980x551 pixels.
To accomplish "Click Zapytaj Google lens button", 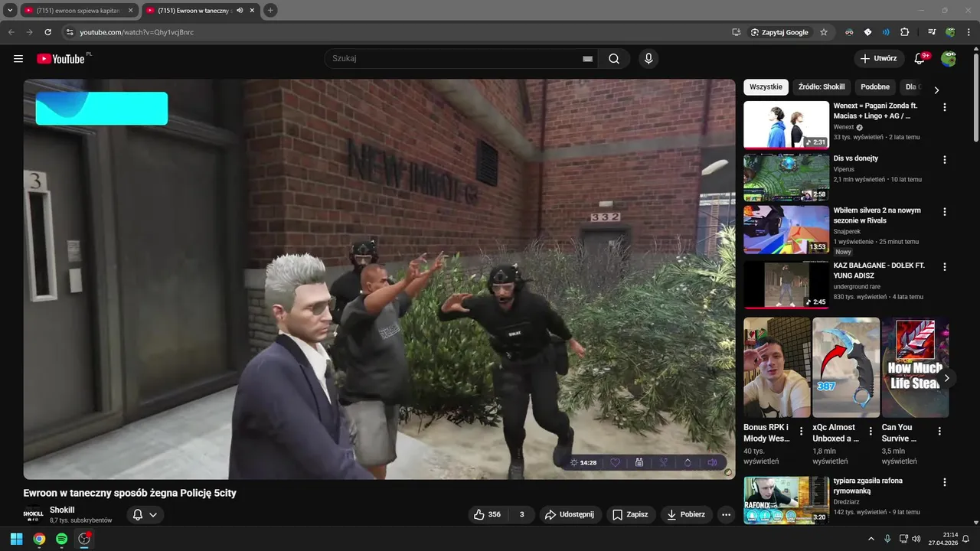I will click(x=780, y=32).
